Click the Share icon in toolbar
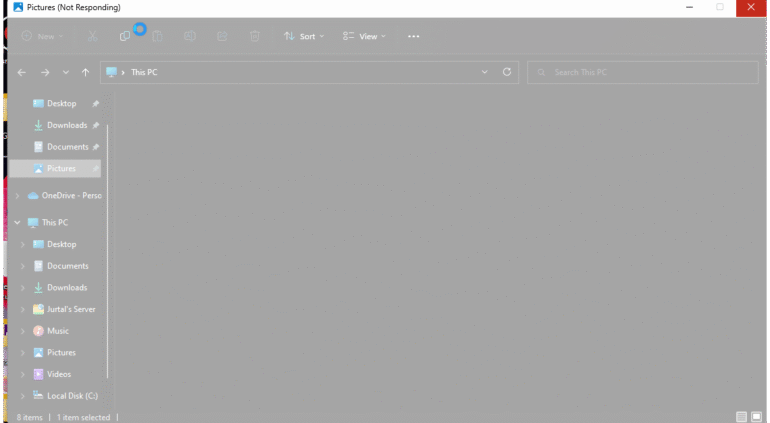This screenshot has height=423, width=770. (x=222, y=36)
